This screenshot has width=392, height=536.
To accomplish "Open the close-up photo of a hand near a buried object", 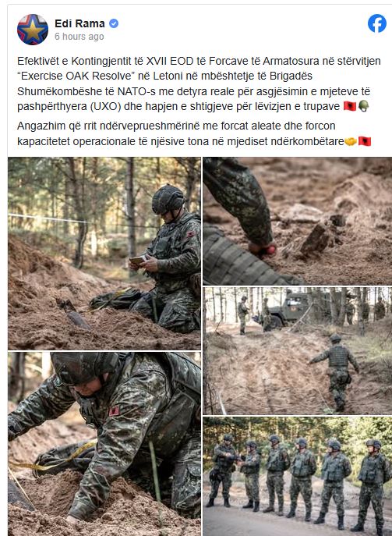I will click(x=298, y=221).
